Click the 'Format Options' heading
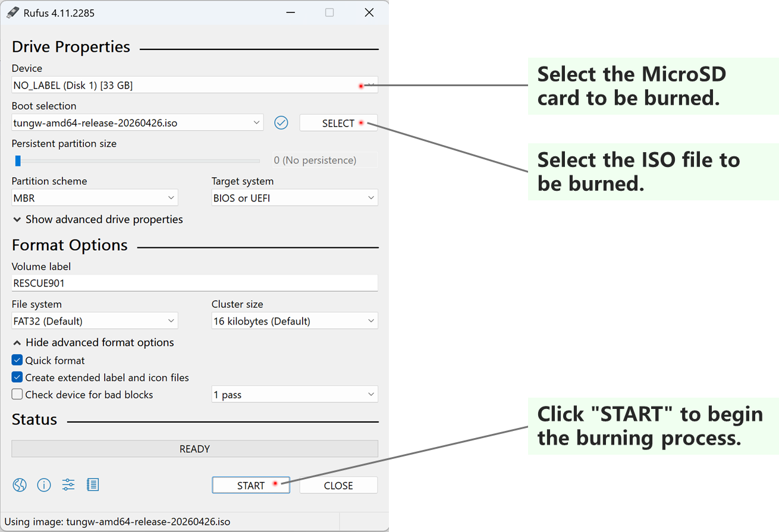779x532 pixels. point(70,245)
